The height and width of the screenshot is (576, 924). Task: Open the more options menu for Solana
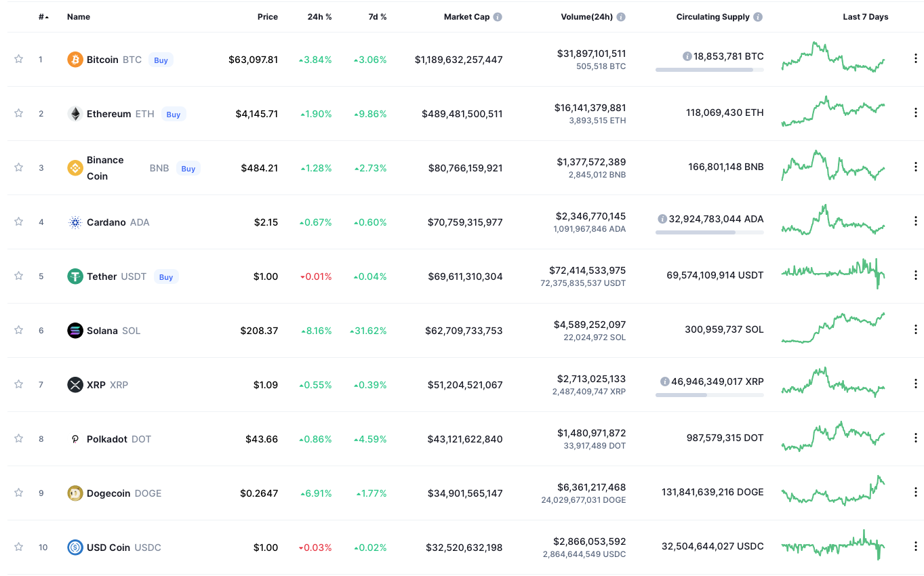(x=915, y=330)
